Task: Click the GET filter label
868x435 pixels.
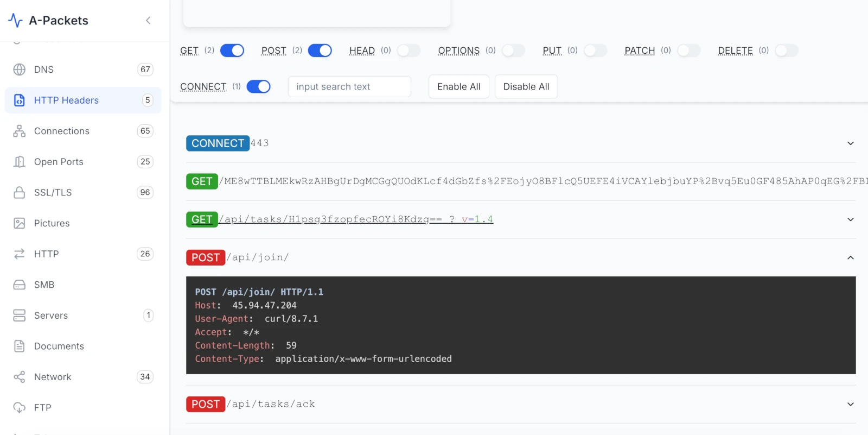Action: click(189, 51)
